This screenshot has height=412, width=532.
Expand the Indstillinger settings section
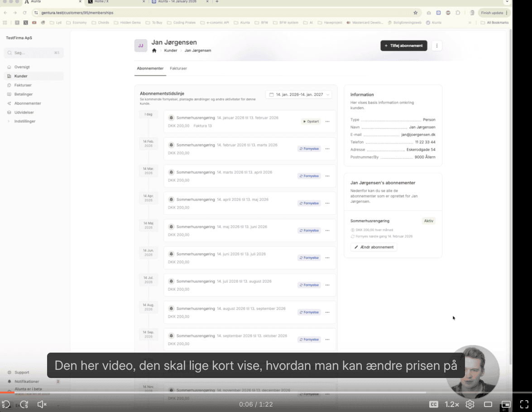[x=9, y=121]
